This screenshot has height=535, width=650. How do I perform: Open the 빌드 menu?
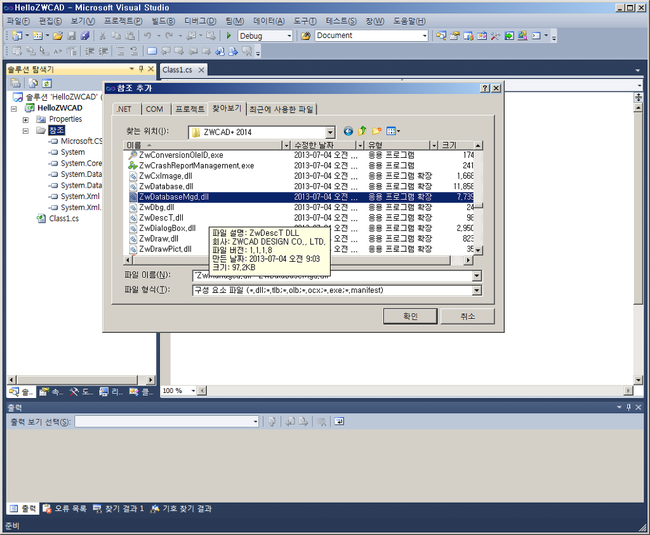[x=162, y=21]
